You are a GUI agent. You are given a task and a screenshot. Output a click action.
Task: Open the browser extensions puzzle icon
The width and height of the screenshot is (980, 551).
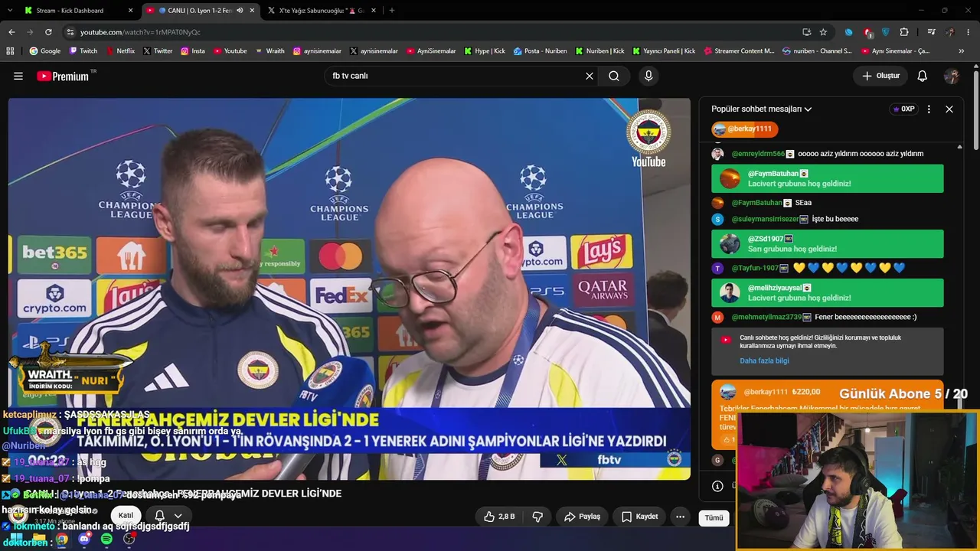pyautogui.click(x=904, y=32)
